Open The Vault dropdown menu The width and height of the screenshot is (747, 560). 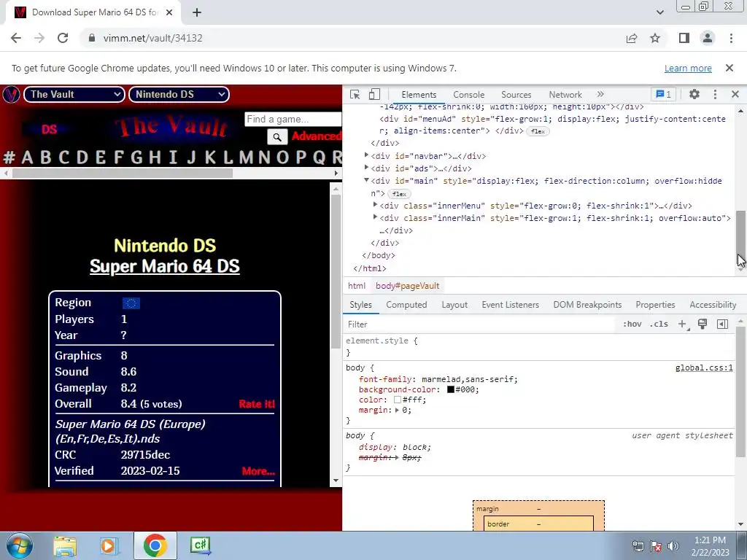click(74, 94)
